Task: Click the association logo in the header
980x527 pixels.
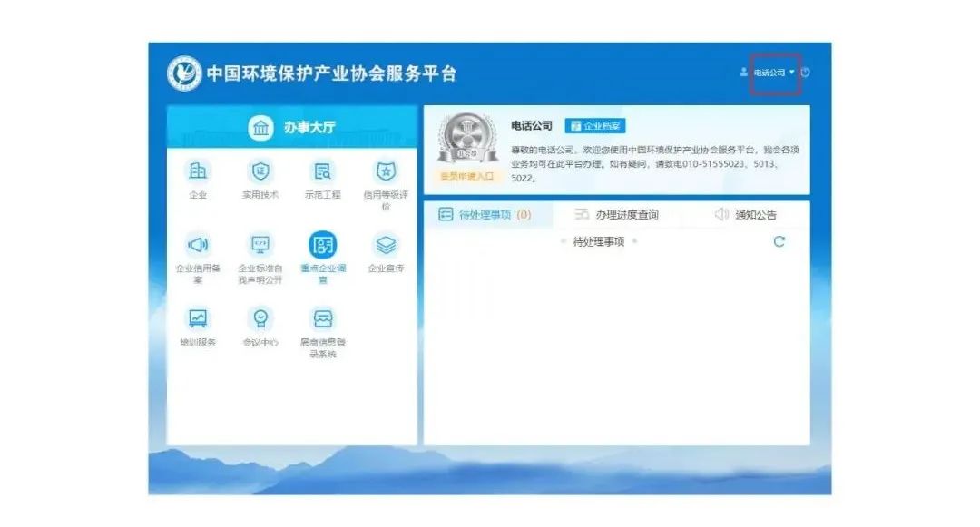Action: (184, 73)
